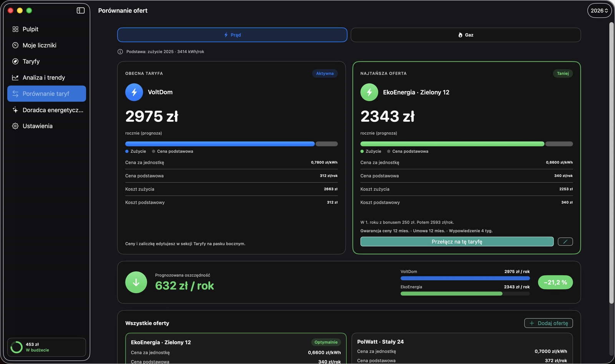Switch to the Prąd tab
Screen dimensions: 615x364
click(232, 35)
